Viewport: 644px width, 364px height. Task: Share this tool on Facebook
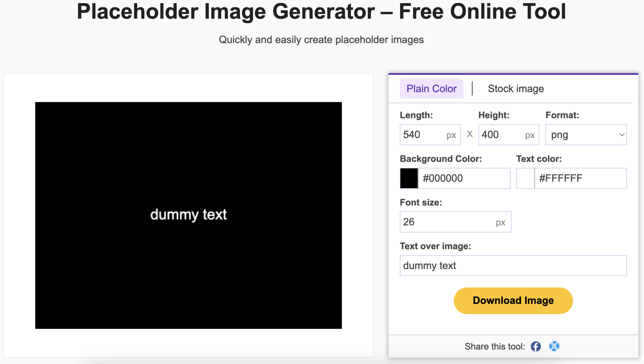[536, 346]
